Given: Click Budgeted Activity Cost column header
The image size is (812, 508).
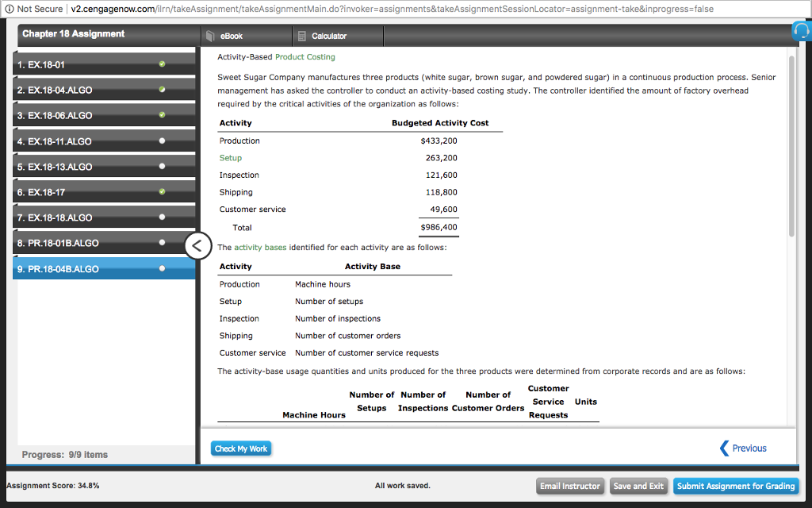Looking at the screenshot, I should (440, 123).
